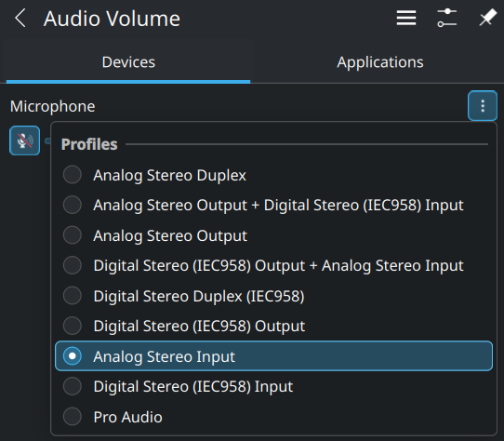
Task: Choose Digital Stereo (IEC958) Output profile
Action: 273,327
